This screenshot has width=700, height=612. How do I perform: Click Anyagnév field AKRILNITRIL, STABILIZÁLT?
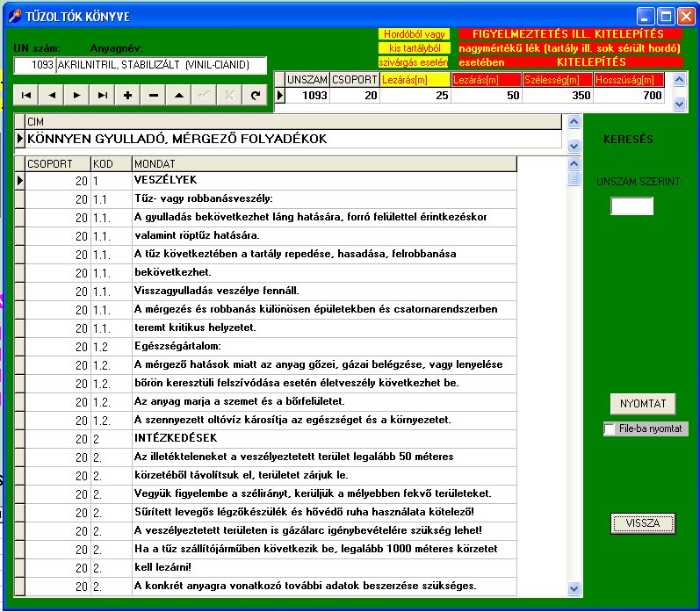coord(162,65)
